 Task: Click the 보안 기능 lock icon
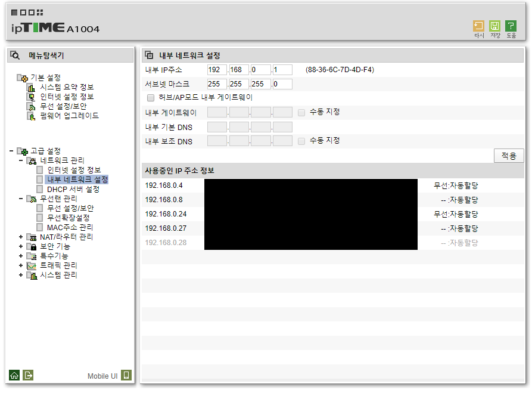32,247
